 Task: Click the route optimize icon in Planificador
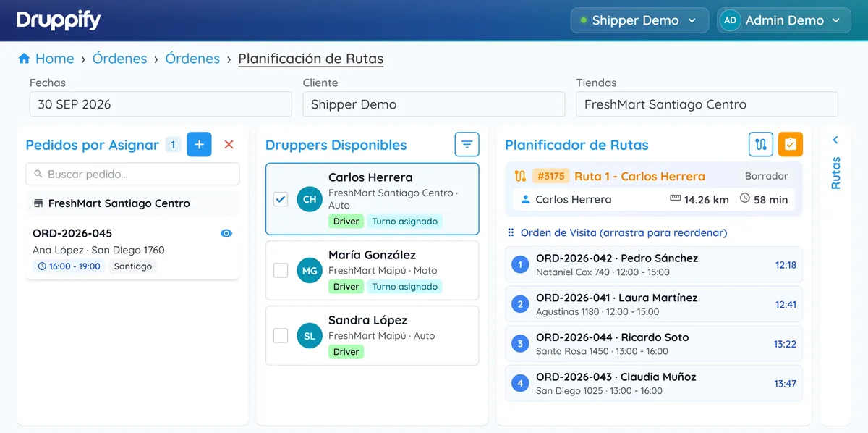pyautogui.click(x=760, y=145)
